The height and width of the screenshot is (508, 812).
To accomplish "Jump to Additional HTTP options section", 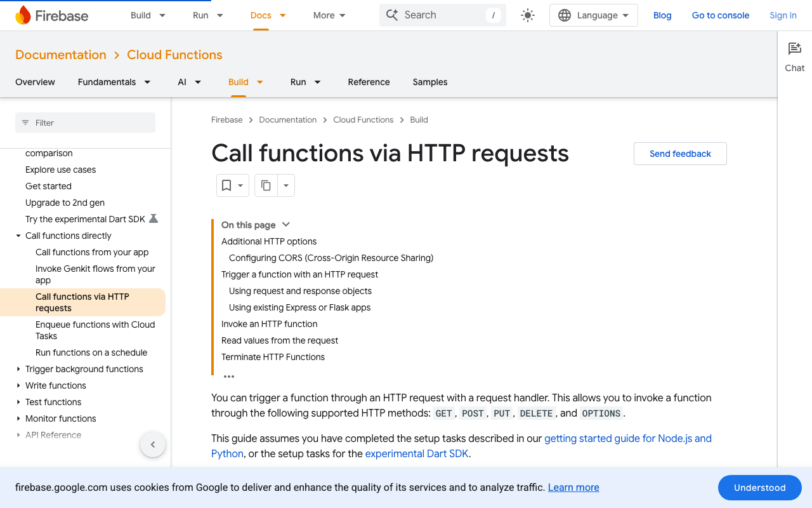I will click(x=269, y=241).
